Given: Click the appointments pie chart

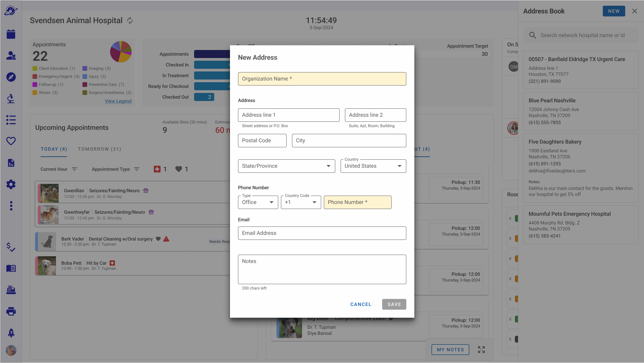Looking at the screenshot, I should click(x=121, y=52).
